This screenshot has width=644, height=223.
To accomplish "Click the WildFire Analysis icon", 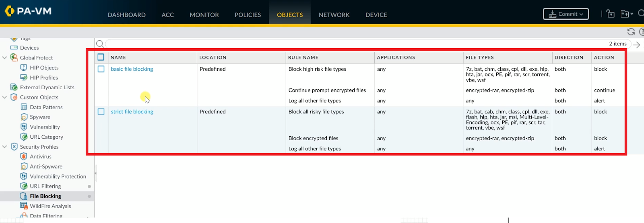I will (24, 206).
